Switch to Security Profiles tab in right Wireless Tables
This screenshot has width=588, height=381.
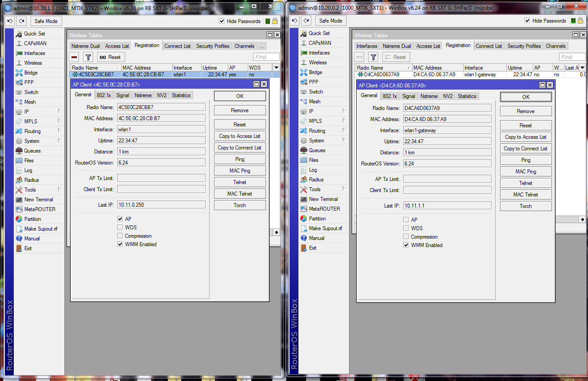pyautogui.click(x=524, y=46)
